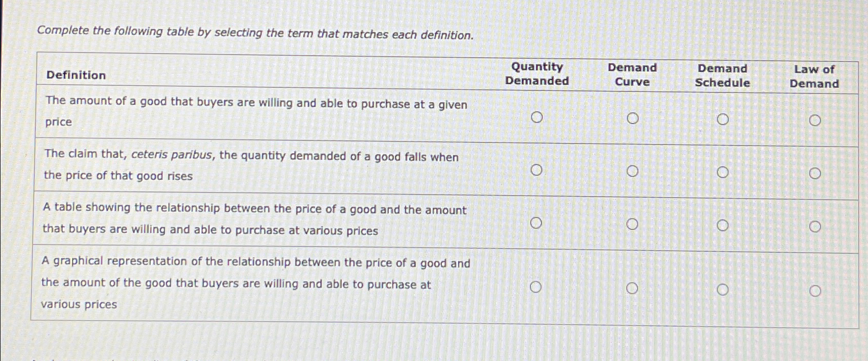
Task: Select Law of Demand for the first definition
Action: tap(815, 120)
